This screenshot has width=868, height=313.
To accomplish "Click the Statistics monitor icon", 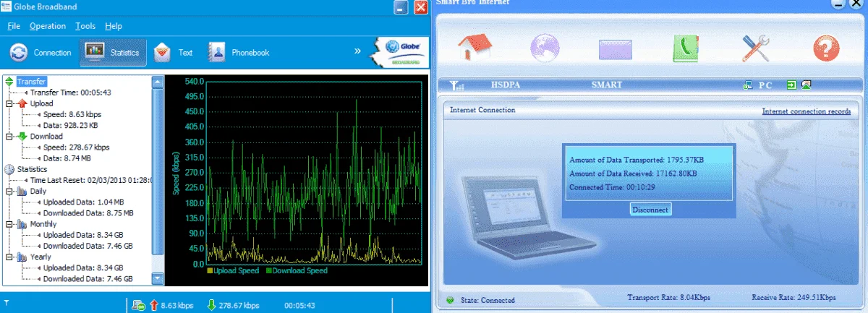I will click(95, 52).
